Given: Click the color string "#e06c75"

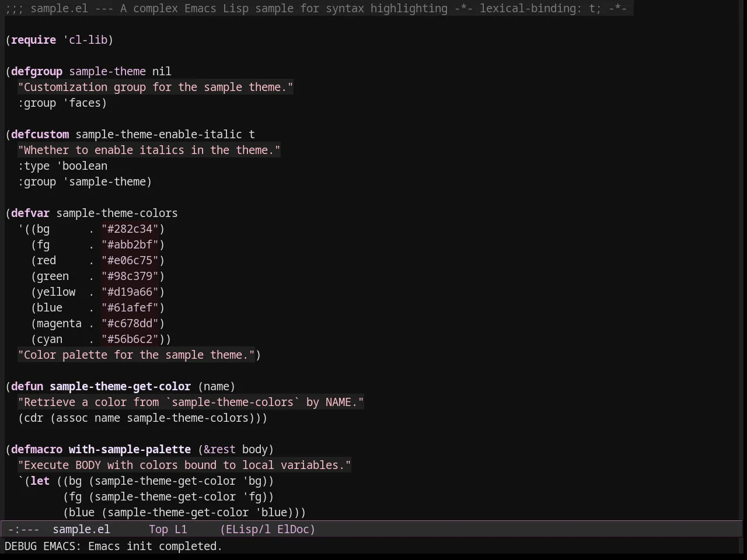Looking at the screenshot, I should [130, 260].
